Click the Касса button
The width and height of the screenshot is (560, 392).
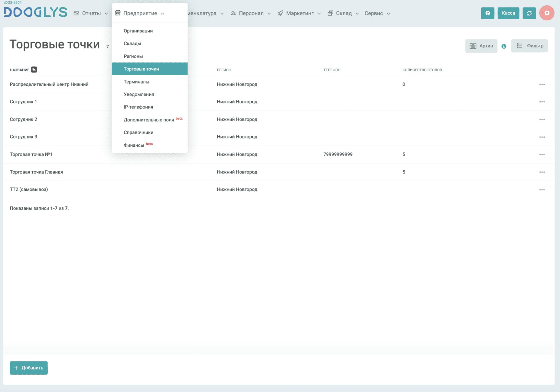(x=508, y=13)
